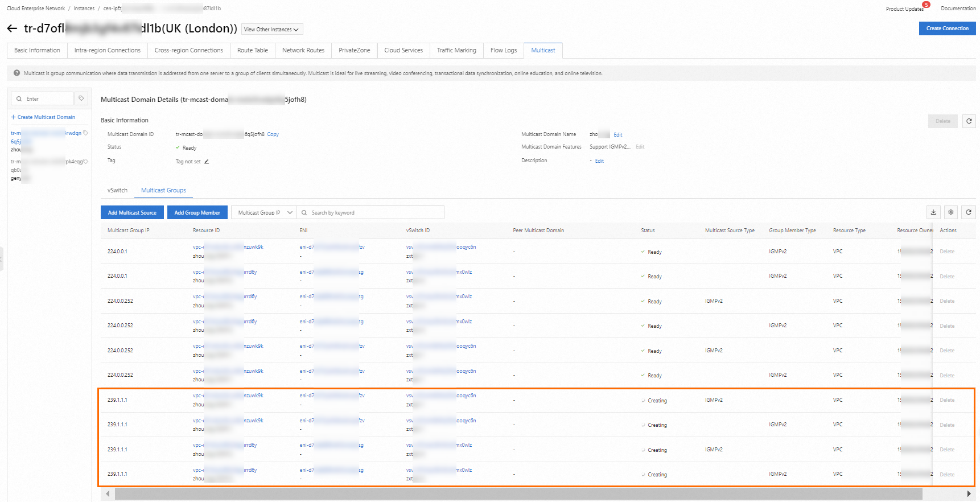
Task: Switch to the vSwitch sub-tab
Action: [117, 190]
